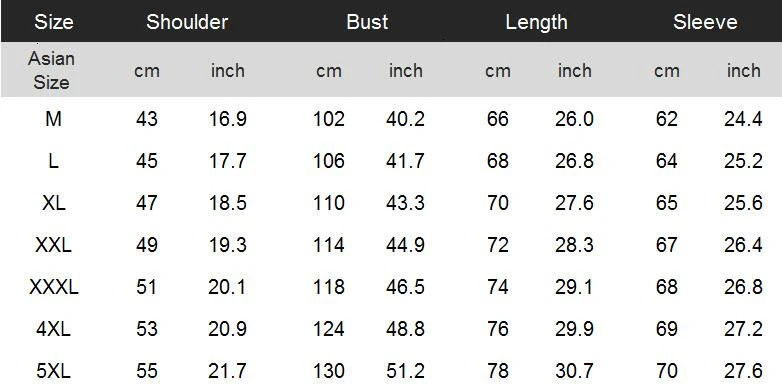Select the M size row label
The height and width of the screenshot is (392, 782).
click(53, 119)
